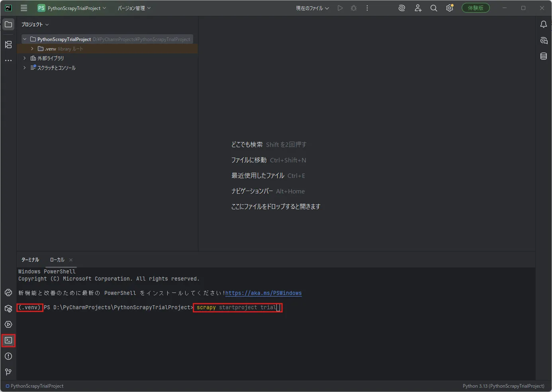Open the Database tool window
This screenshot has height=392, width=552.
(544, 56)
